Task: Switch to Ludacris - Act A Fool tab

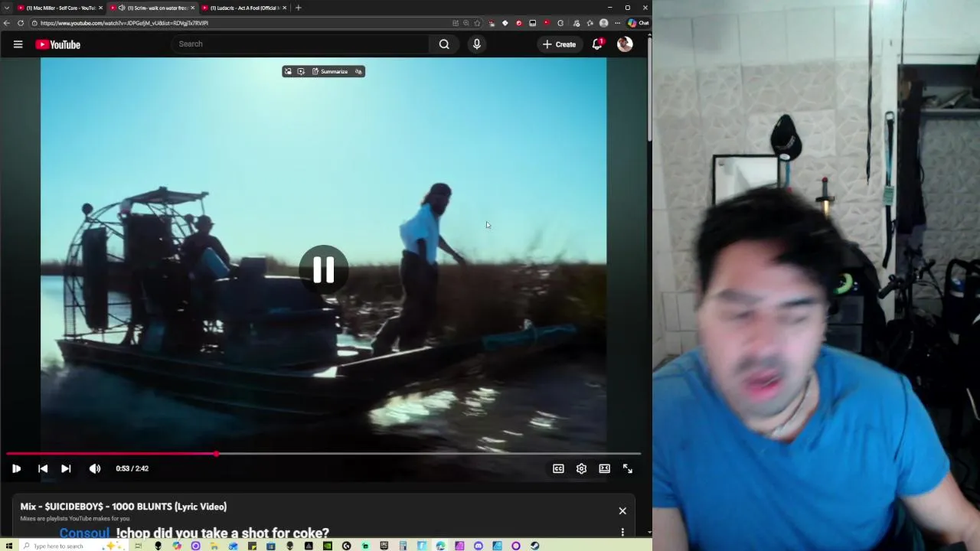Action: [x=243, y=8]
